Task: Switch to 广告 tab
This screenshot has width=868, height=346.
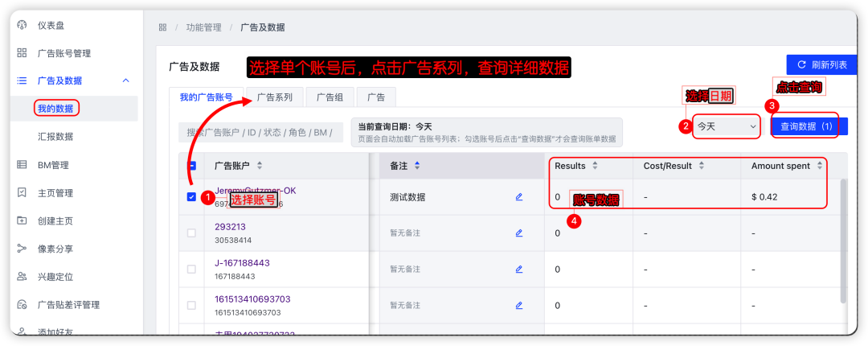Action: pos(376,97)
